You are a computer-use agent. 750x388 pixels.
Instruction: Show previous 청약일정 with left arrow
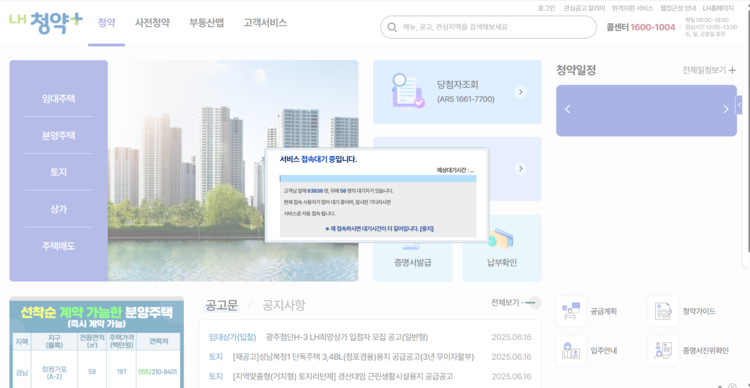coord(568,110)
